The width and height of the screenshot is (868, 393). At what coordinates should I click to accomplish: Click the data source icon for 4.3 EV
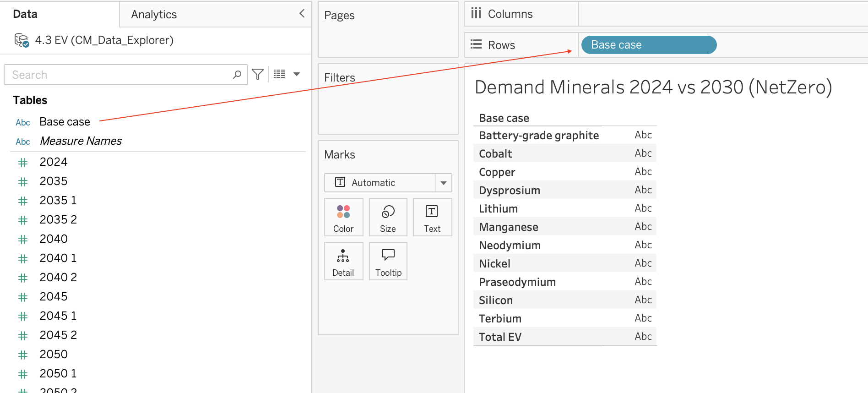[x=22, y=40]
